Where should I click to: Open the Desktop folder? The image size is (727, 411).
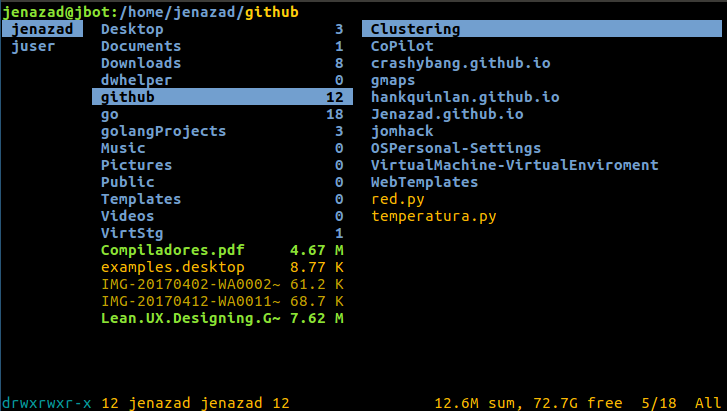[223, 29]
